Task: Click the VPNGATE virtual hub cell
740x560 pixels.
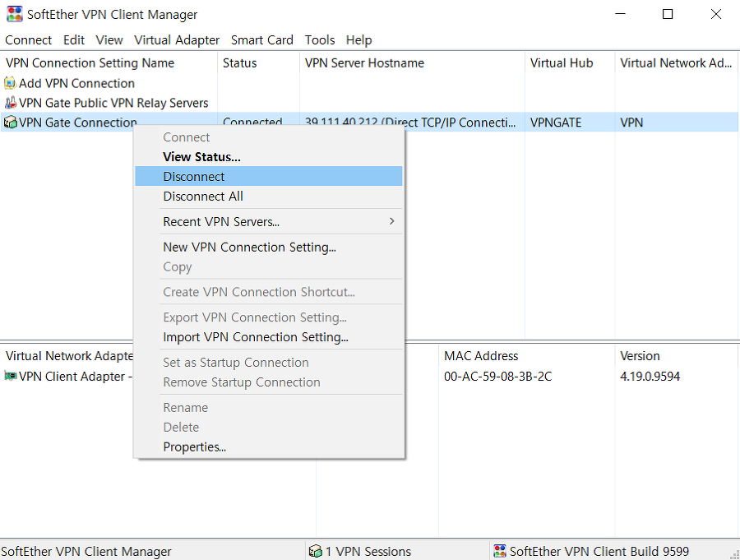Action: tap(556, 123)
